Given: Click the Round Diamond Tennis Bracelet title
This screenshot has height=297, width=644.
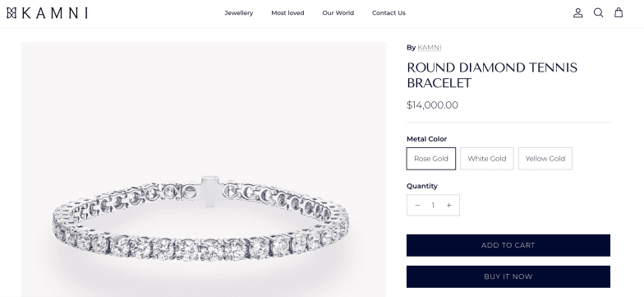Looking at the screenshot, I should click(x=492, y=76).
